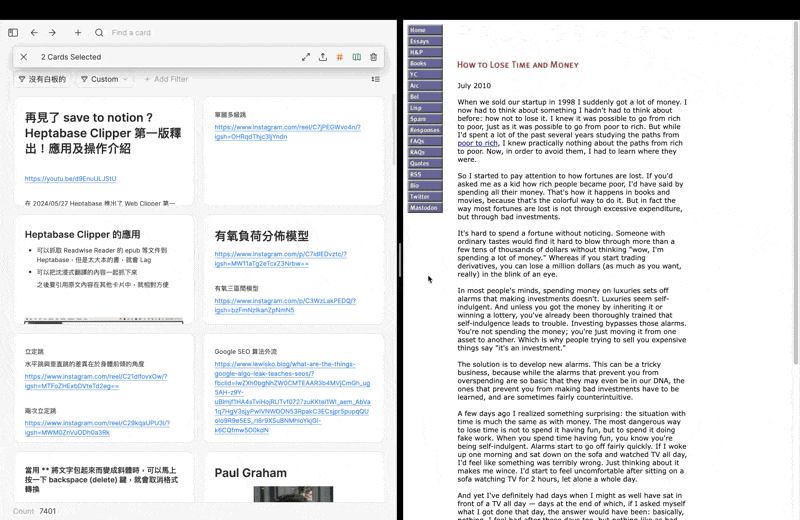Select the Paul Graham card title
This screenshot has height=520, width=800.
click(x=251, y=473)
